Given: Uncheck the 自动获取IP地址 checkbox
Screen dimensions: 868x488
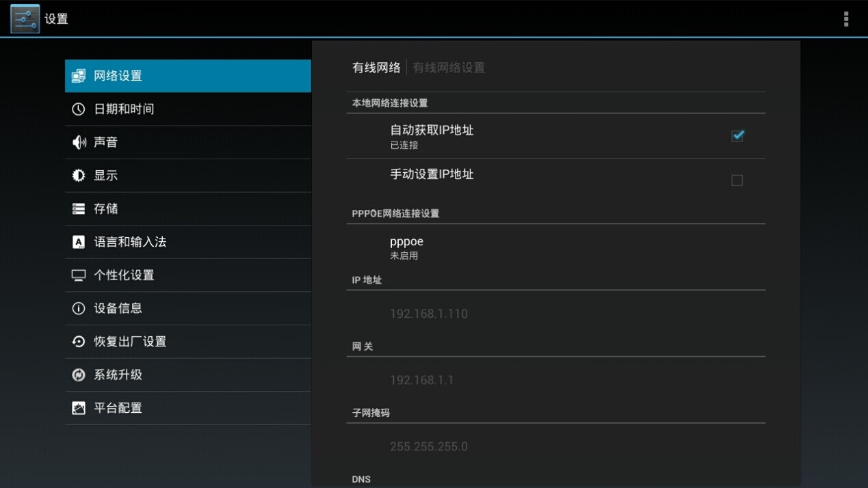Looking at the screenshot, I should 737,136.
